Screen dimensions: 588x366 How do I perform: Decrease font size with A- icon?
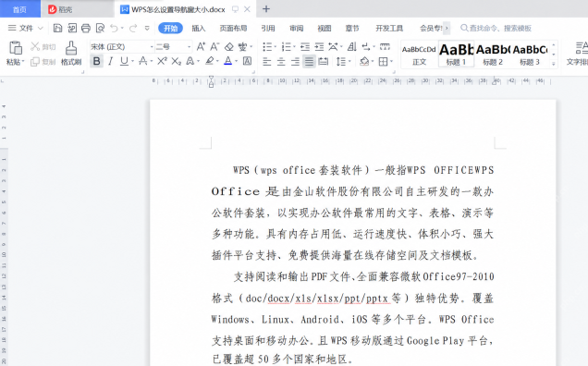[214, 46]
